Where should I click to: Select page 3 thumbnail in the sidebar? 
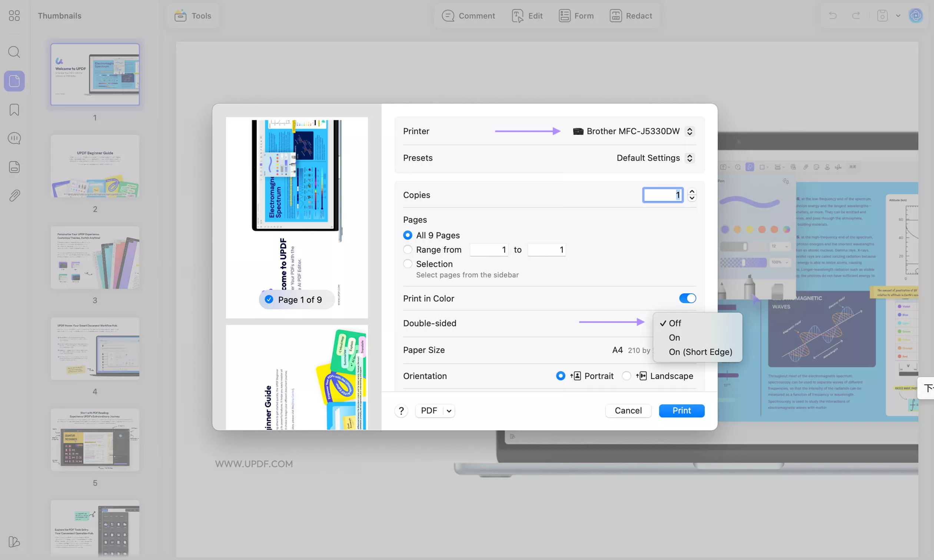coord(95,258)
